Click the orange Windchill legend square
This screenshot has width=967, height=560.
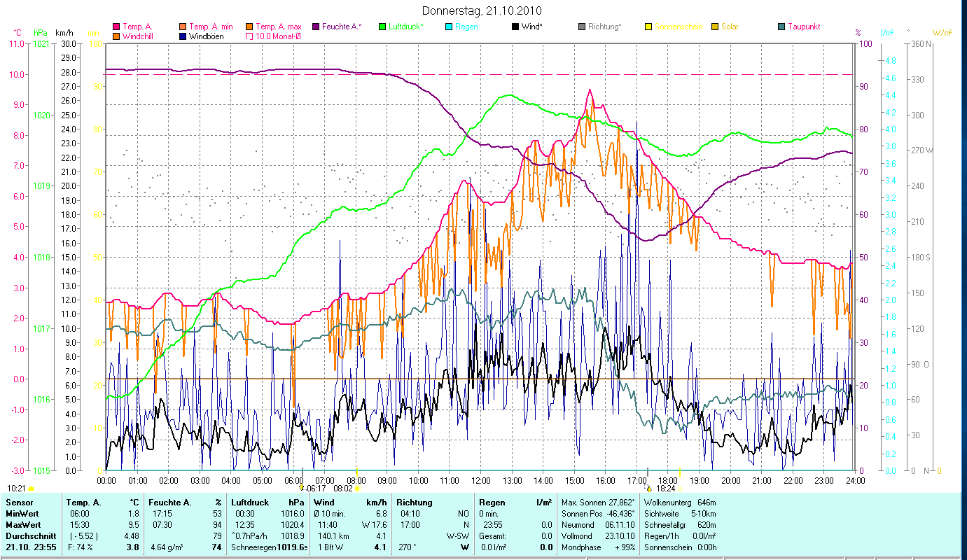[116, 36]
